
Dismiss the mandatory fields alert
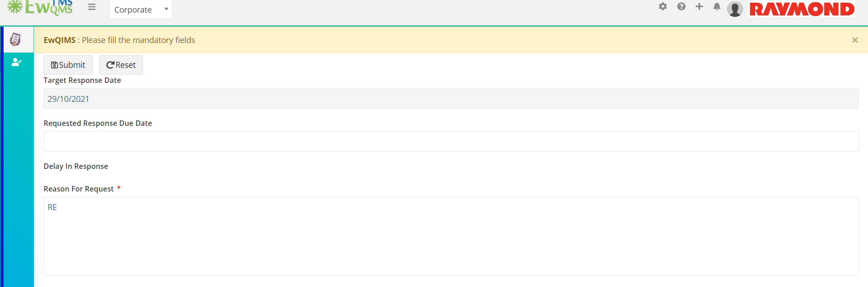(855, 40)
